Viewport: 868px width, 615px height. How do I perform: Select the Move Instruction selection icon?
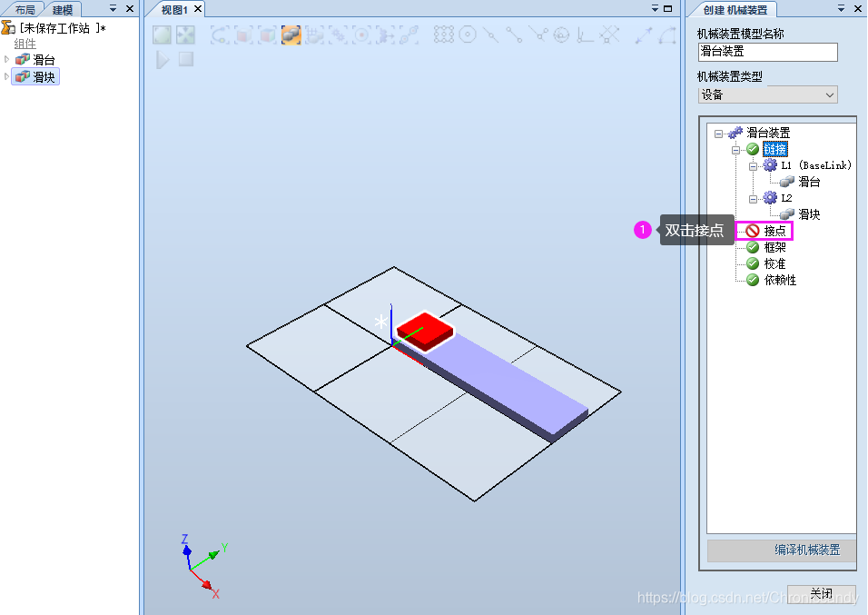[386, 35]
